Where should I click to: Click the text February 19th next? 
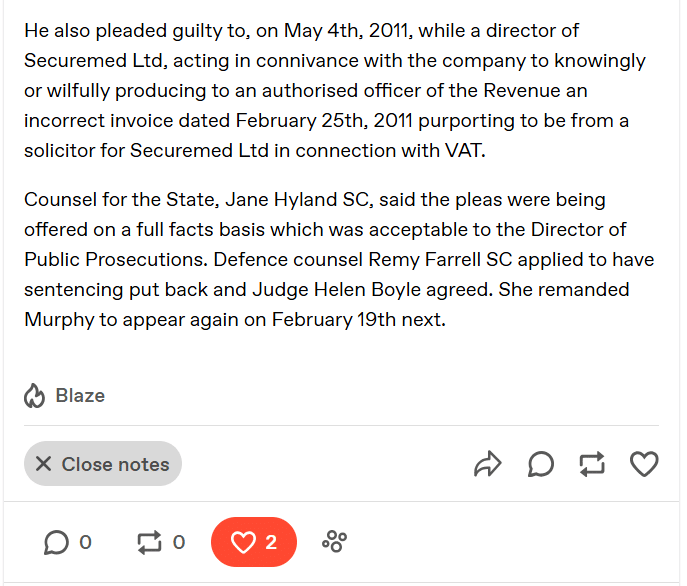click(x=359, y=320)
